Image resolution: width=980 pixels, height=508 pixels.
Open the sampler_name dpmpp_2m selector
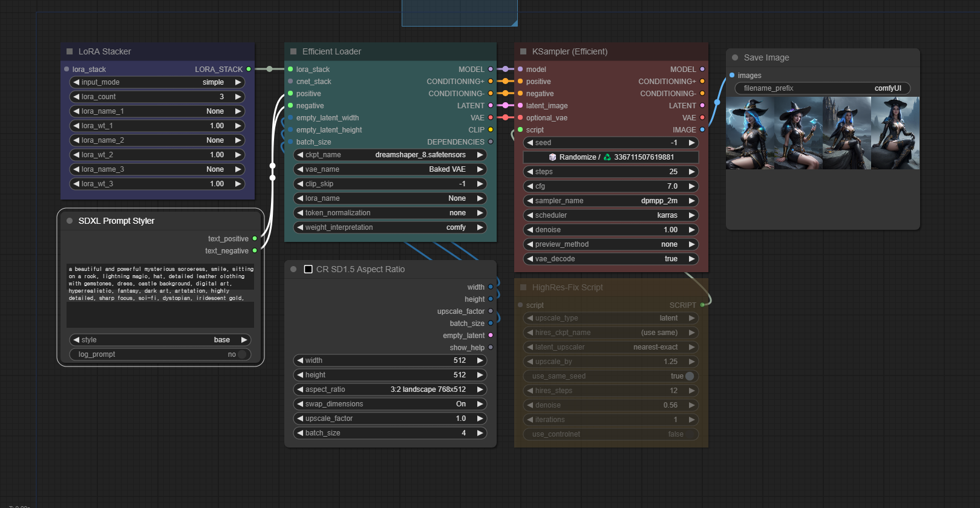tap(611, 201)
